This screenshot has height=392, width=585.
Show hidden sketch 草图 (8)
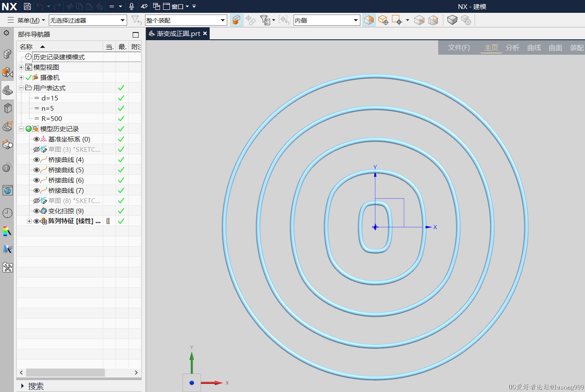point(36,200)
